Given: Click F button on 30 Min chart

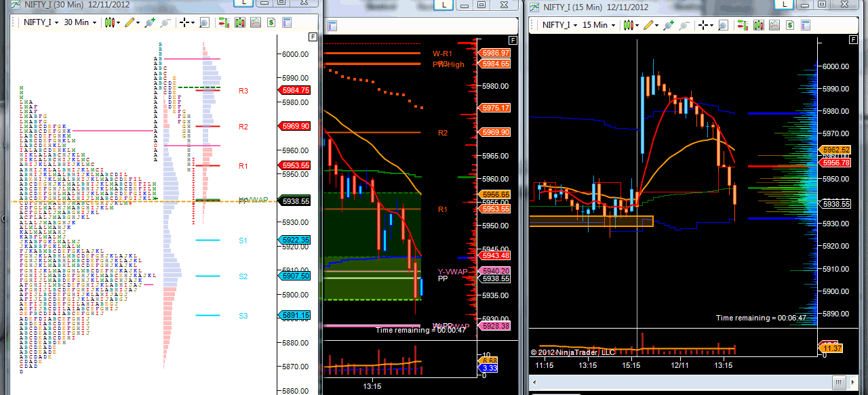Looking at the screenshot, I should (313, 37).
